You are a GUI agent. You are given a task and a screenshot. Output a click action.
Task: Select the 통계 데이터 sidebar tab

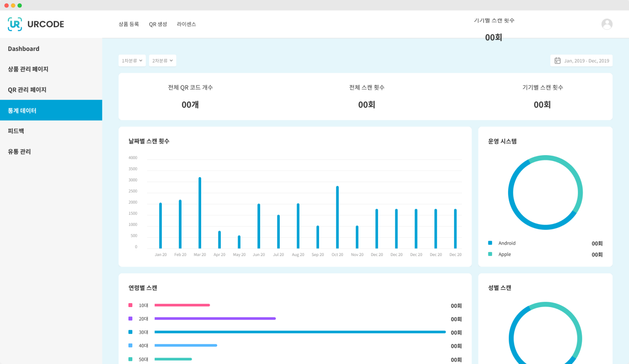coord(22,111)
